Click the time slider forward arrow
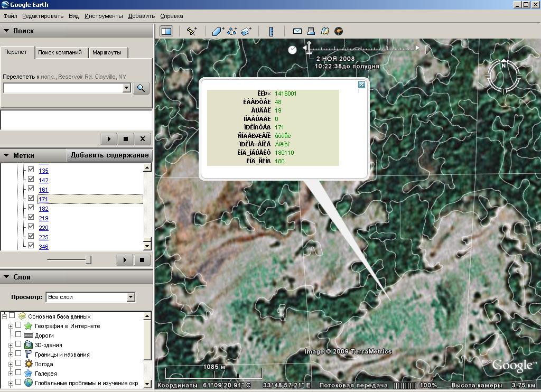Screen dimensions: 541x392 click(x=417, y=48)
